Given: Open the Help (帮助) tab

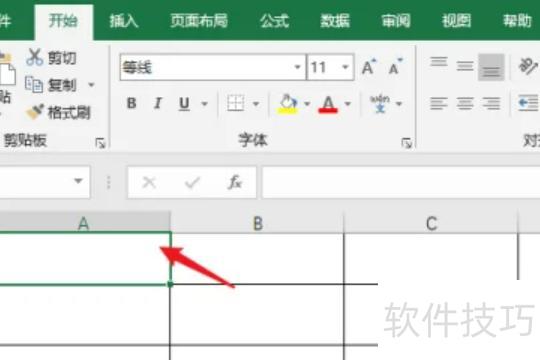Looking at the screenshot, I should pos(517,21).
